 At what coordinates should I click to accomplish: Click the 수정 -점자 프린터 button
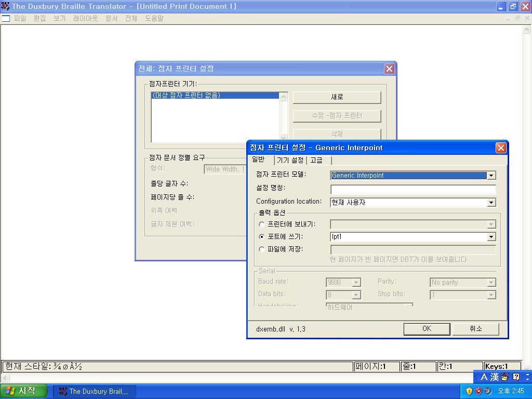[x=337, y=116]
